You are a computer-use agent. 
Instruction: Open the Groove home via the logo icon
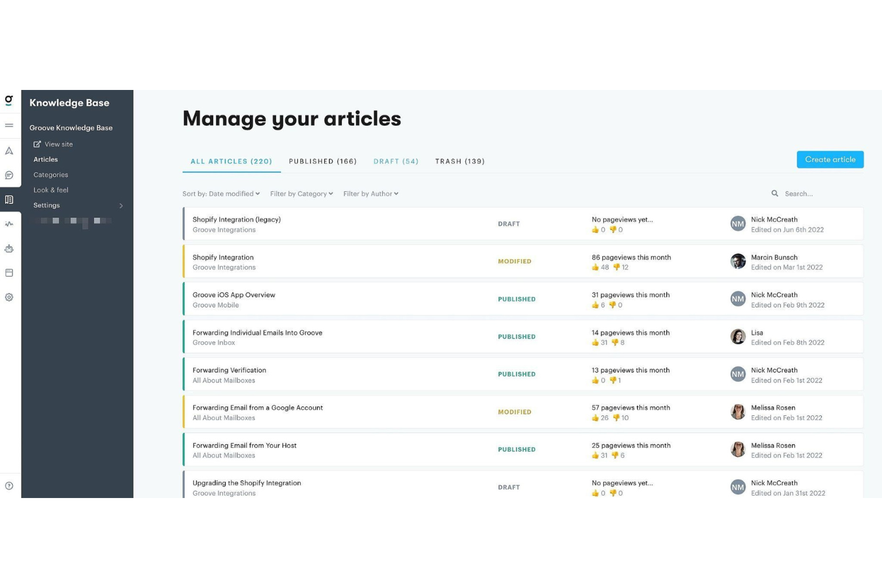point(9,101)
